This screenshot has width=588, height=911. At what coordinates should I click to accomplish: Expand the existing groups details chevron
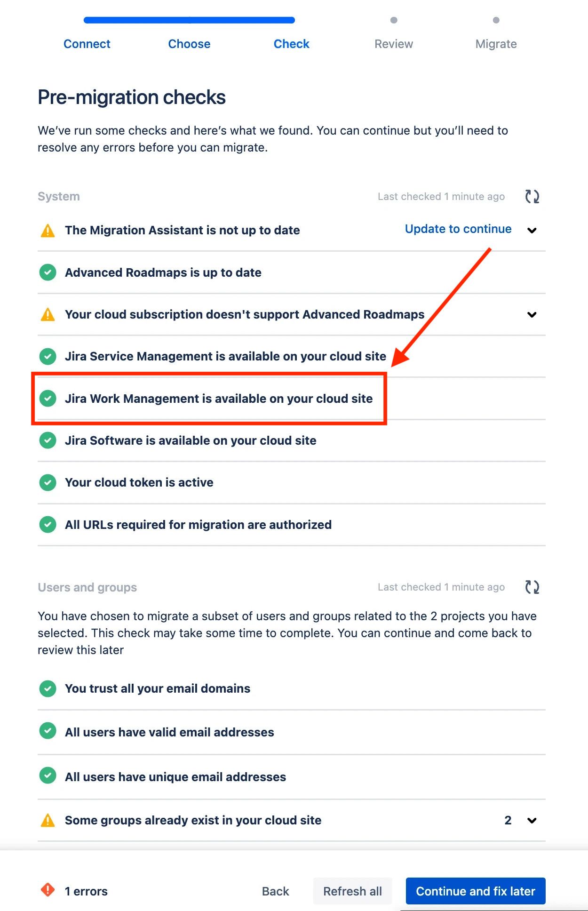pos(532,820)
